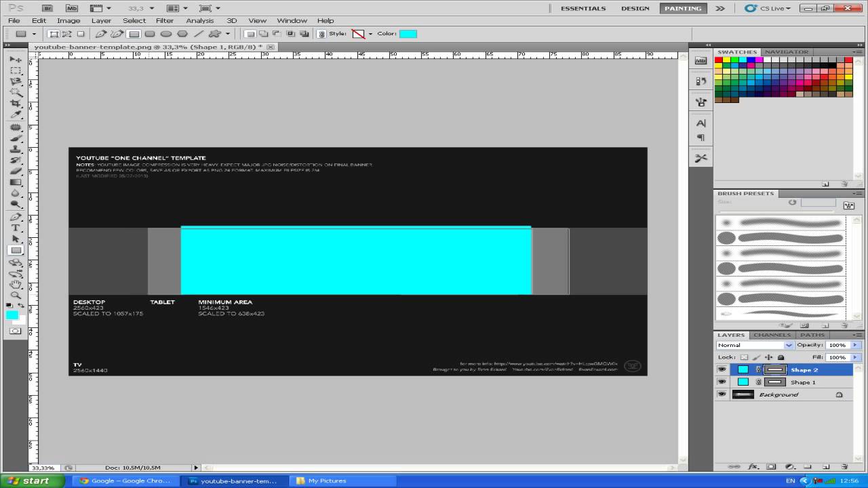Select the Path Selection tool
This screenshot has height=488, width=868.
pyautogui.click(x=15, y=239)
